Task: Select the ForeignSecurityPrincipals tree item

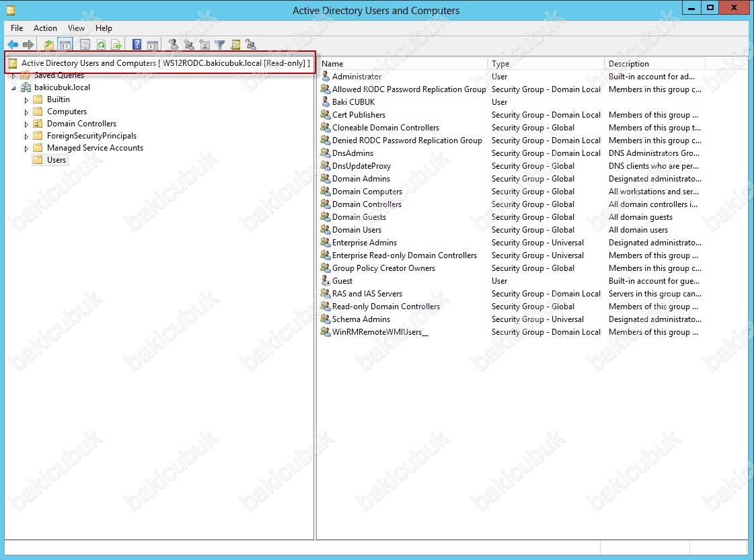Action: [92, 136]
